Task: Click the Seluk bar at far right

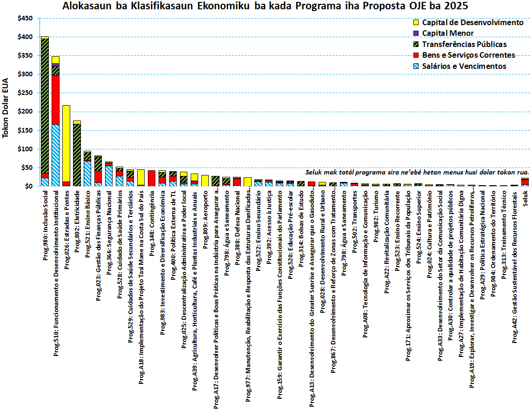Action: tap(525, 182)
